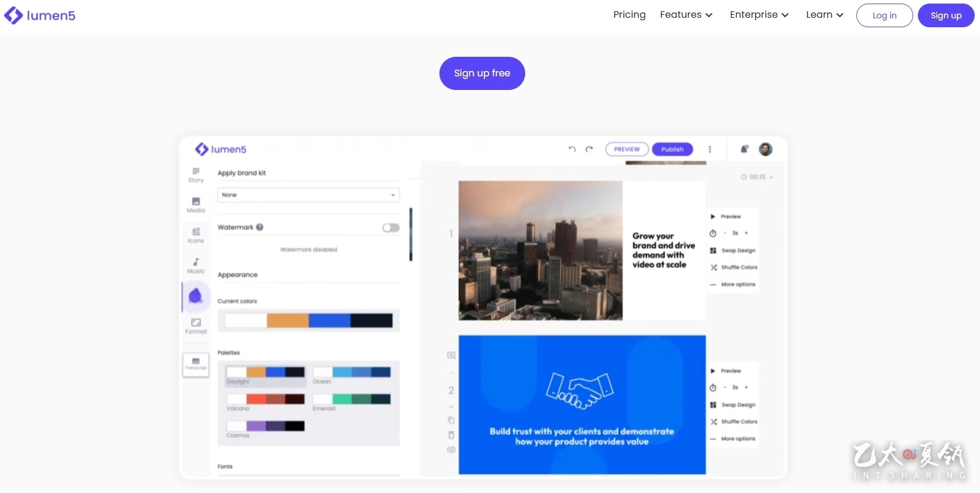Viewport: 980px width, 493px height.
Task: Open the user profile avatar
Action: pyautogui.click(x=765, y=149)
